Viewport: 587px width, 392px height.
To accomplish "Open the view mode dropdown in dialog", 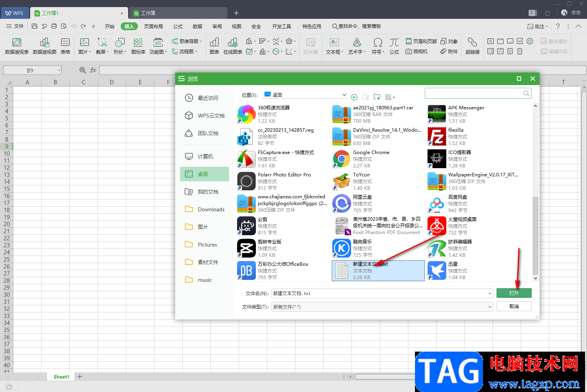I will coord(390,97).
